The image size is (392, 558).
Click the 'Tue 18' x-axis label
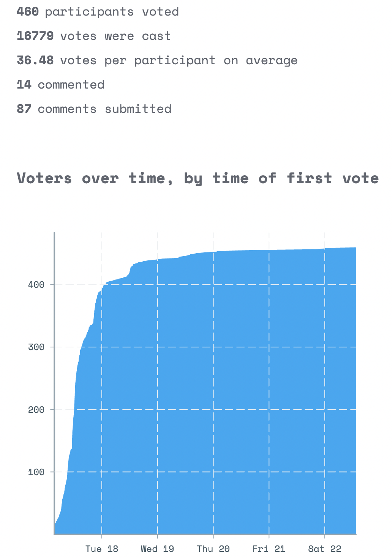point(102,549)
